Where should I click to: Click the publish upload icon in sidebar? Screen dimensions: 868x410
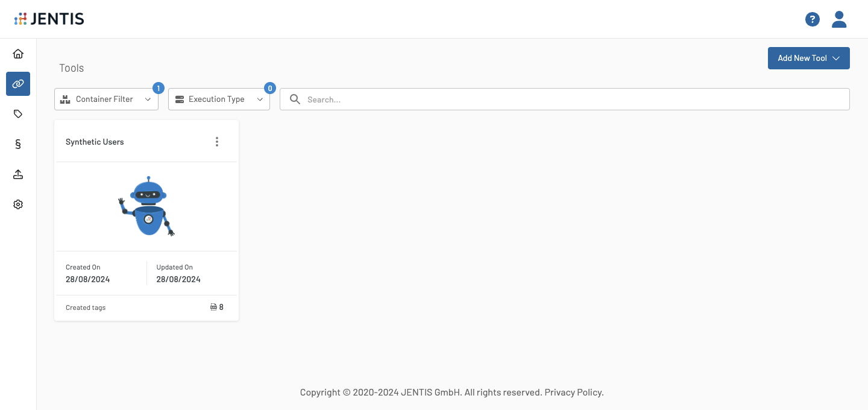point(18,174)
